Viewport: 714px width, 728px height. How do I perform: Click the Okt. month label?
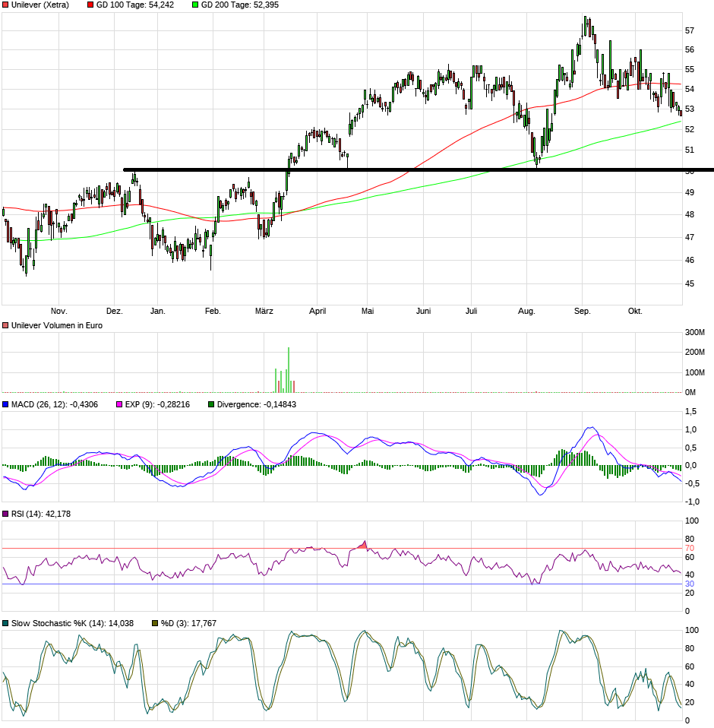(x=635, y=311)
